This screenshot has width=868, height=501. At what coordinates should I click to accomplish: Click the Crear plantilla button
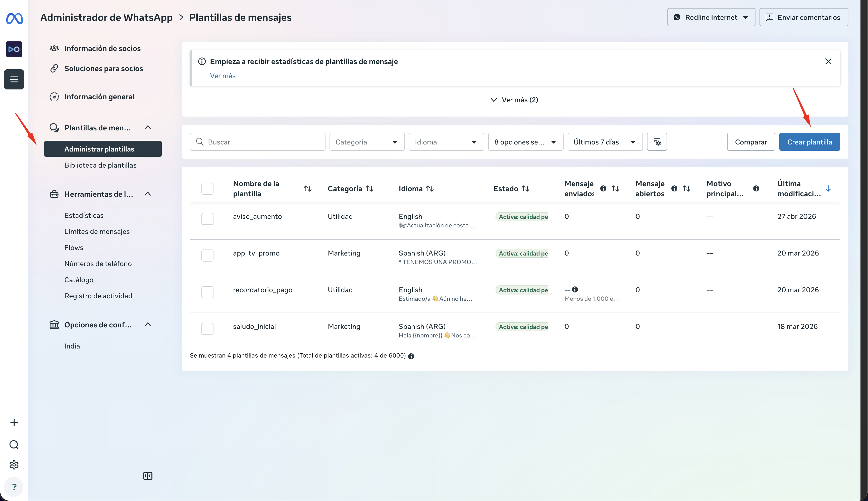(809, 142)
